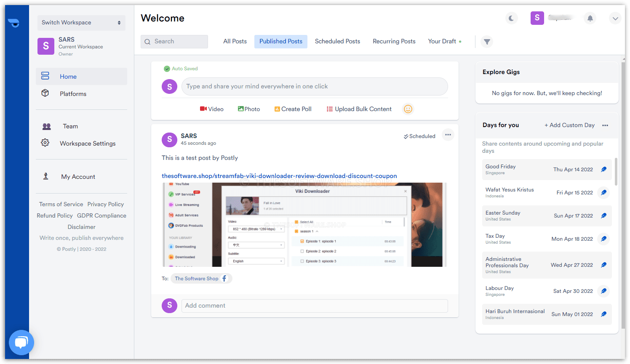Expand the account menu chevron at top right
This screenshot has height=364, width=630.
[x=615, y=18]
